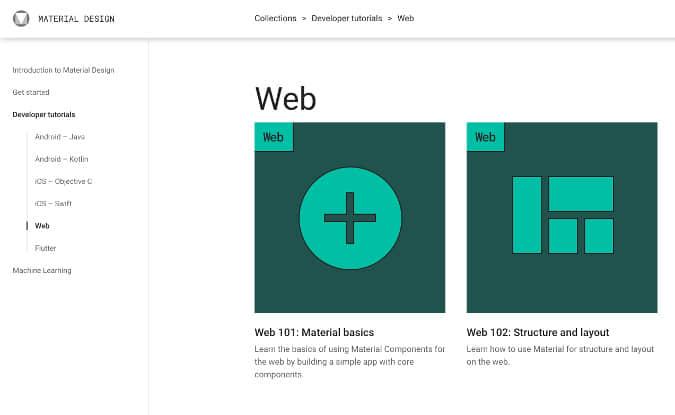Navigate to Flutter tutorials
Viewport: 675px width, 415px height.
[45, 248]
